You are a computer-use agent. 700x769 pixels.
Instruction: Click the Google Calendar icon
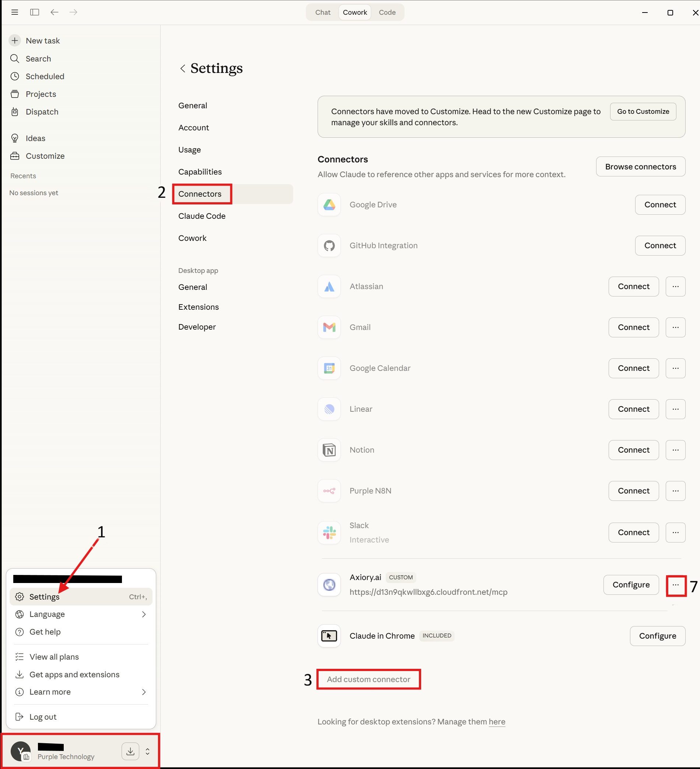pos(329,368)
